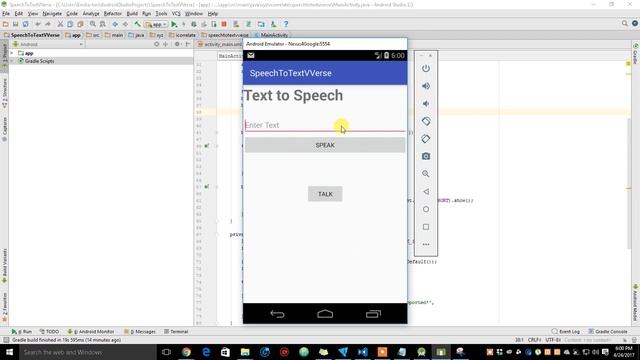Click the phone's Recents navigation key

pos(373,314)
